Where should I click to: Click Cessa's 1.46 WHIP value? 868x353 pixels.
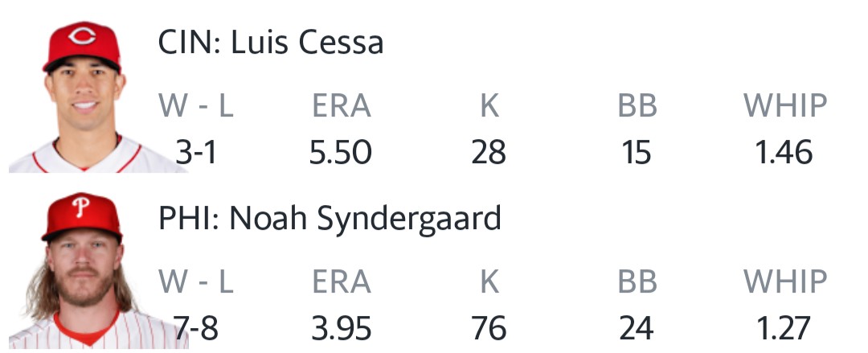point(784,152)
